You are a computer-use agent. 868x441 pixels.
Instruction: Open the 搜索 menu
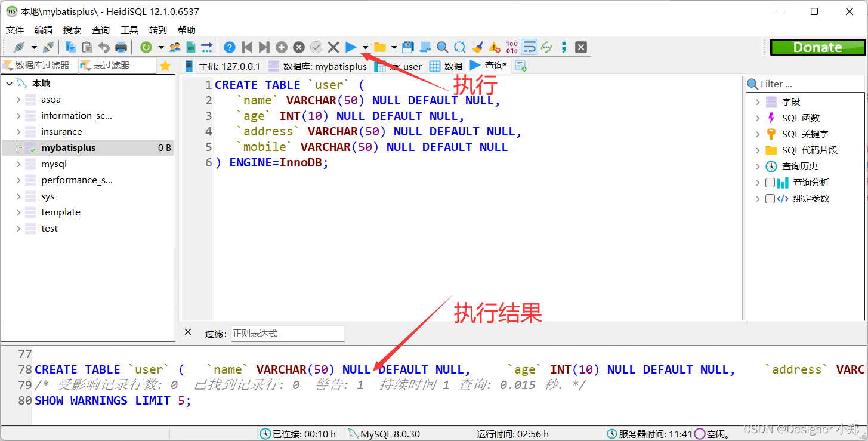pyautogui.click(x=72, y=30)
